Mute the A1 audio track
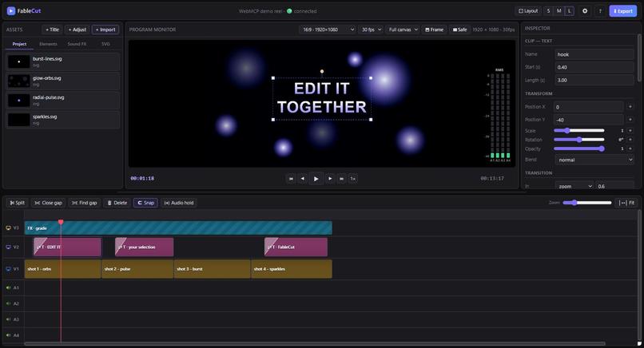 [x=8, y=287]
